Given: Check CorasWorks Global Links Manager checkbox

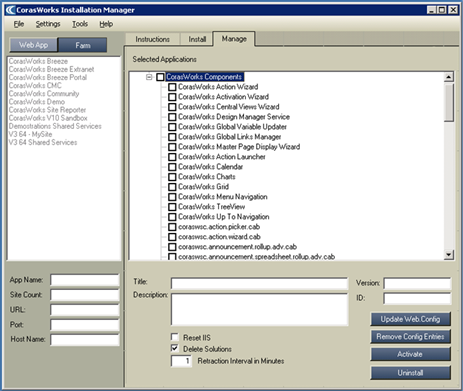Looking at the screenshot, I should click(x=172, y=137).
